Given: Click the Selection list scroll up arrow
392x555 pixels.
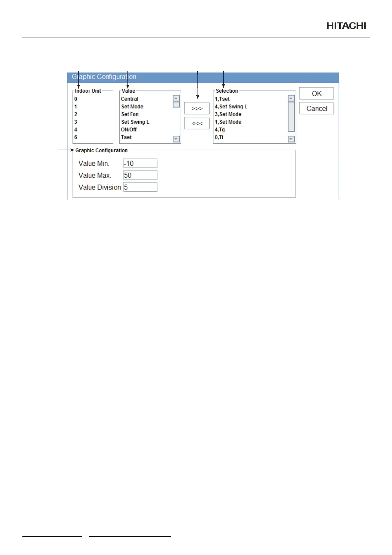Looking at the screenshot, I should coord(291,98).
